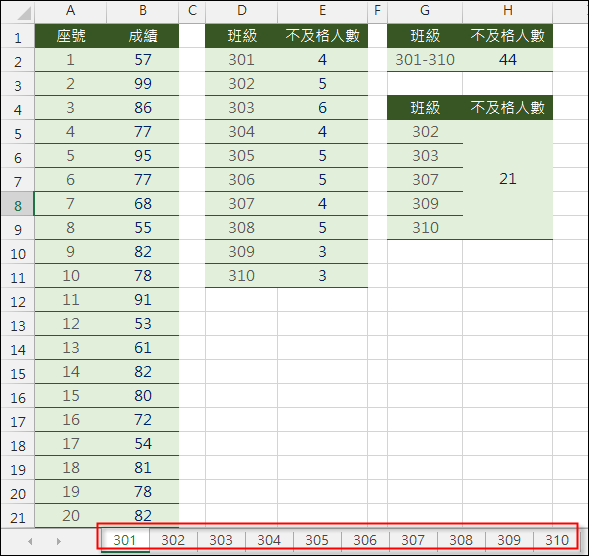Select the merged cell showing 21
The height and width of the screenshot is (556, 589).
508,180
